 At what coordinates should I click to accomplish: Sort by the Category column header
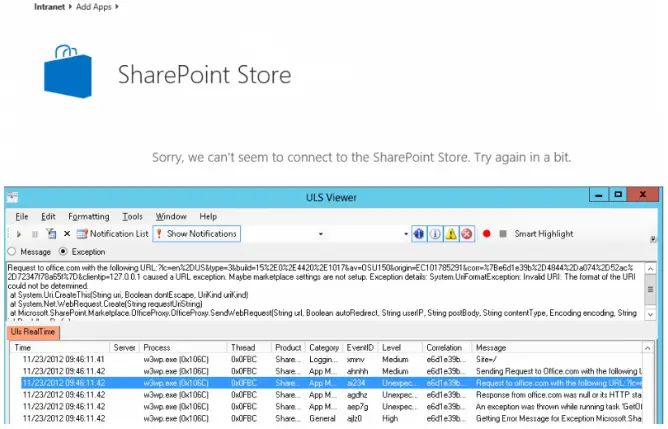(324, 348)
